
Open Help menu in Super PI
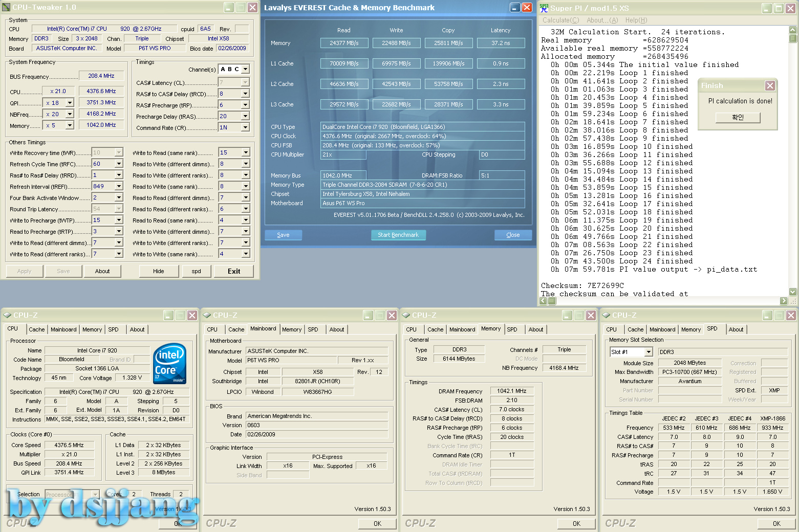point(636,20)
